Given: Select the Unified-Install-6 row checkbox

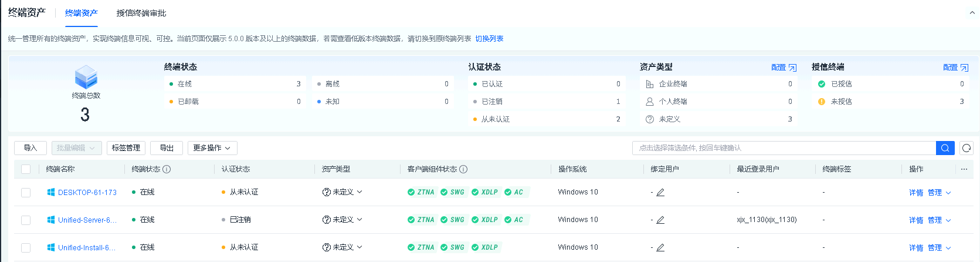Looking at the screenshot, I should (x=26, y=247).
